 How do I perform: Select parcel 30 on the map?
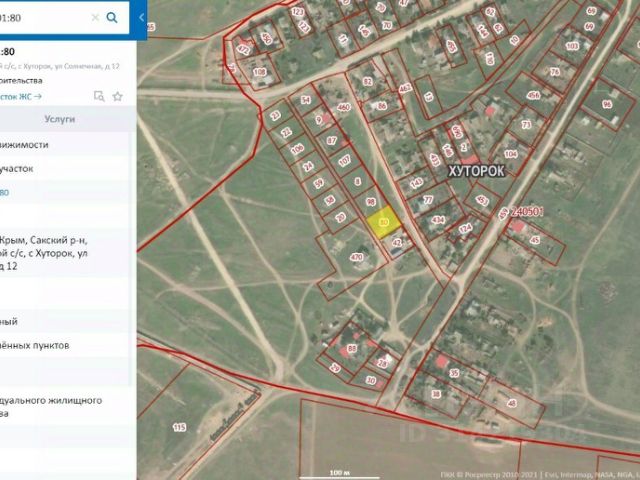(370, 380)
